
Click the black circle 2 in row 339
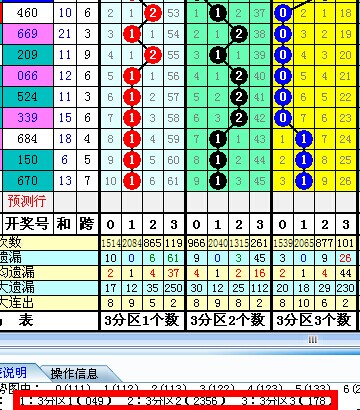238,118
